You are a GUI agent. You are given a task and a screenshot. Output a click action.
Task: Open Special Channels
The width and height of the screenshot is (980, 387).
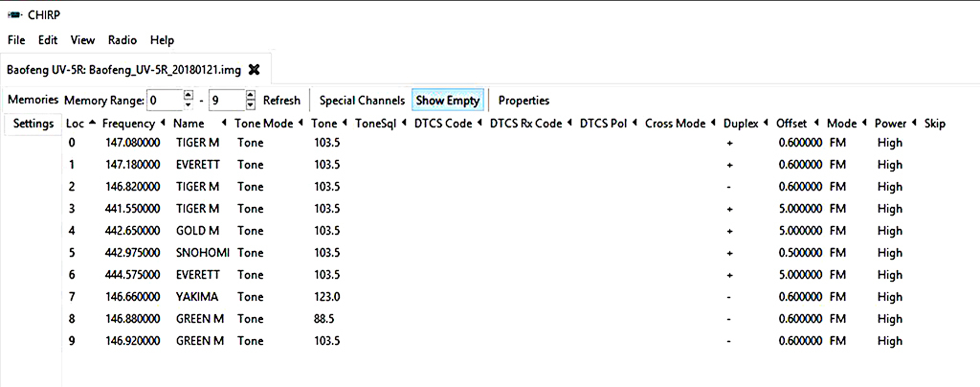(362, 100)
